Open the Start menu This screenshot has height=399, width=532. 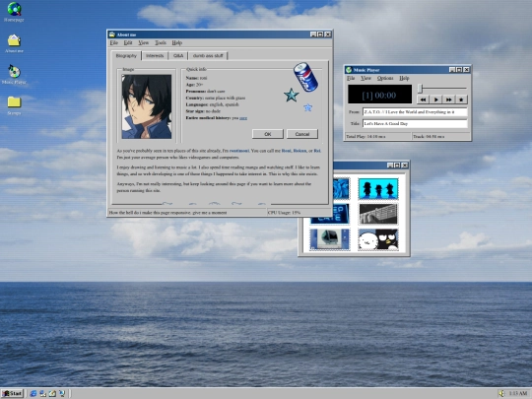[x=12, y=393]
